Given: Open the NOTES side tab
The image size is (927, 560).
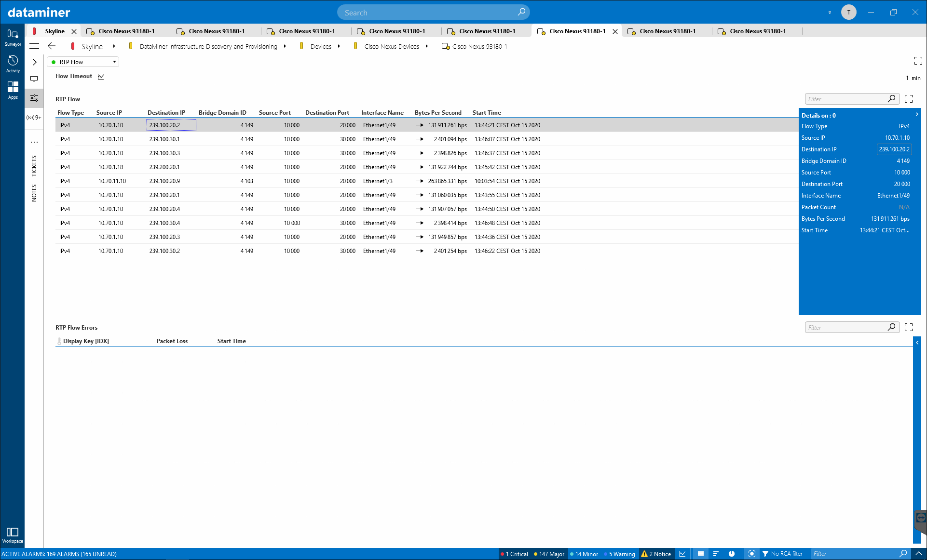Looking at the screenshot, I should tap(34, 193).
